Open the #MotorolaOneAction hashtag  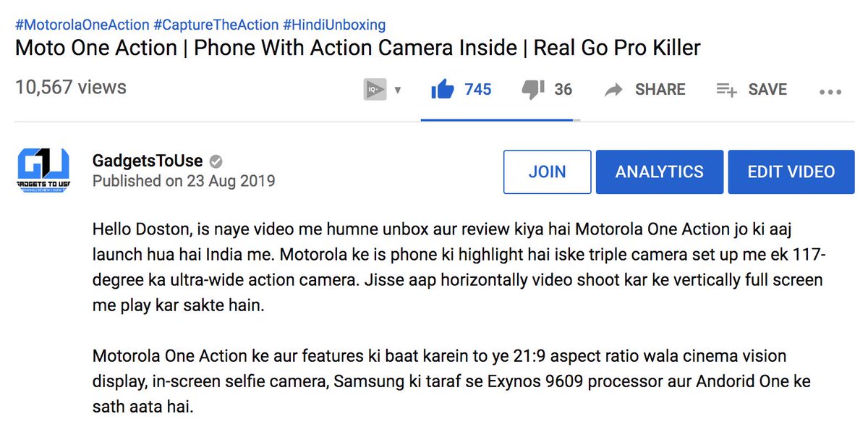pos(82,25)
